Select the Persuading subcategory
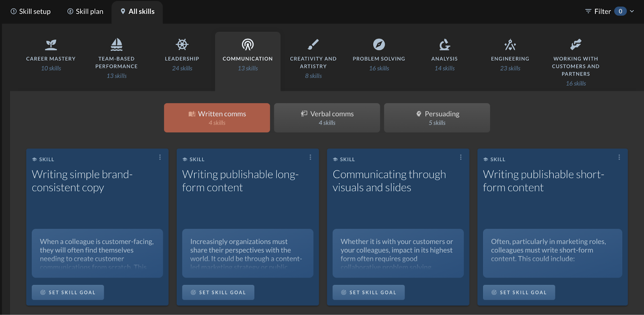 tap(437, 118)
